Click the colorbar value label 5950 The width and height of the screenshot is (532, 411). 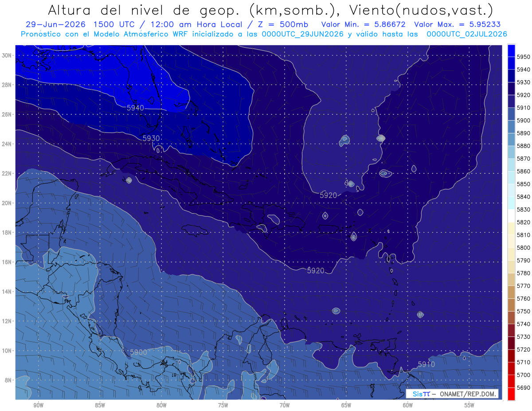point(523,57)
